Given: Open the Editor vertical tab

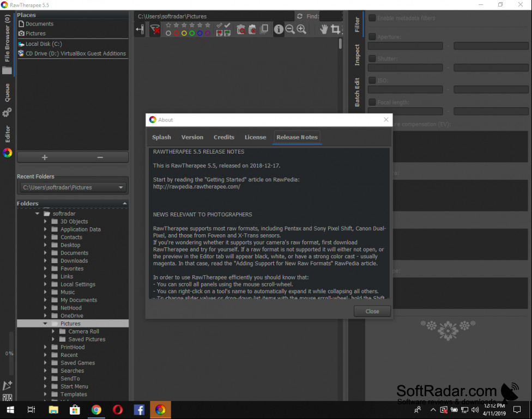Looking at the screenshot, I should coord(7,141).
